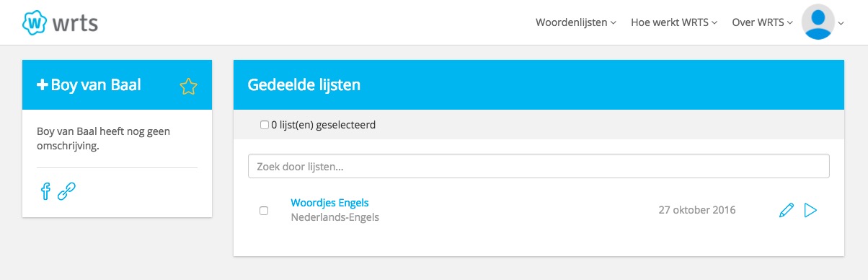The image size is (868, 280).
Task: Open account menu chevron beside avatar
Action: pos(841,23)
